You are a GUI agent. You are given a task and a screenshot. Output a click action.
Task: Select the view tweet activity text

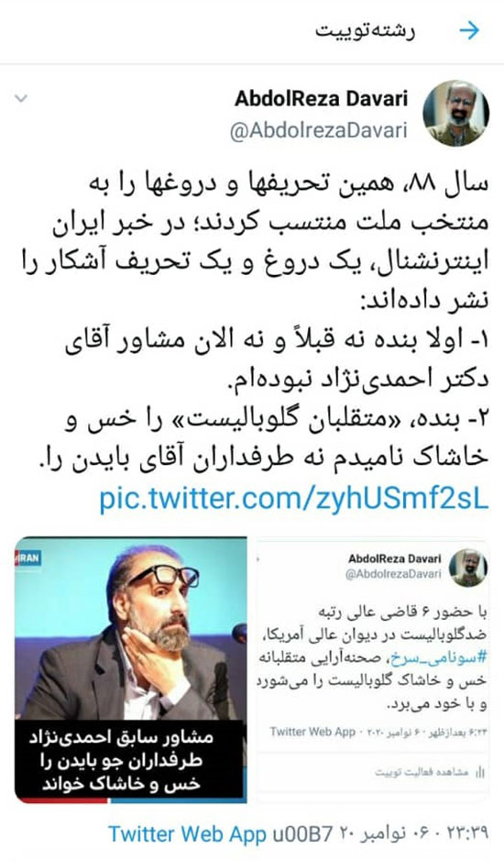tap(422, 772)
